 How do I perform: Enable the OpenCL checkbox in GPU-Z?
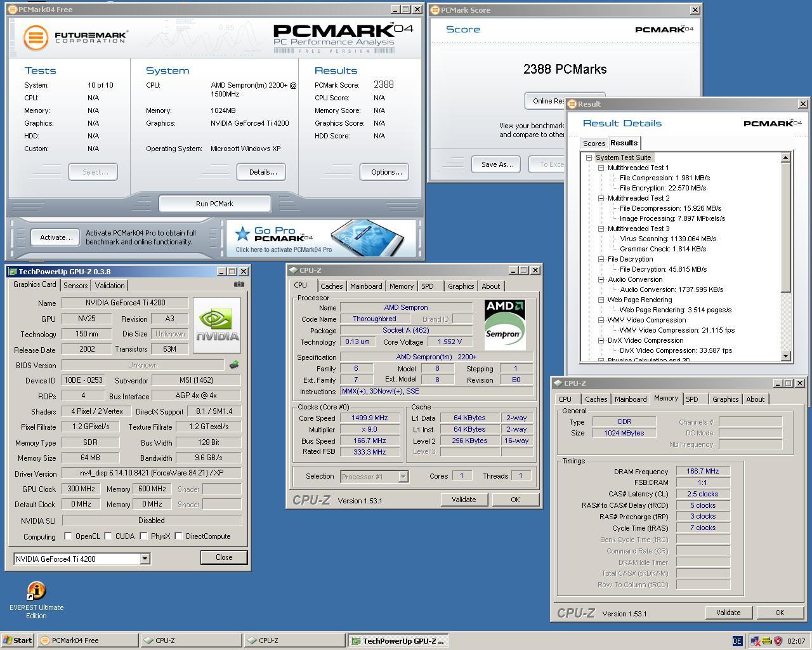tap(68, 536)
